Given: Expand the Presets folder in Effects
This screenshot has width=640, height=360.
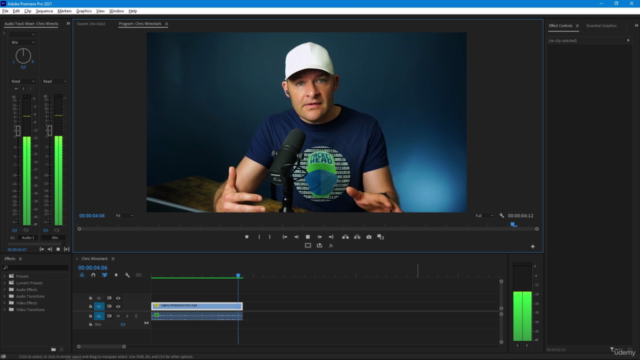Looking at the screenshot, I should [x=5, y=276].
